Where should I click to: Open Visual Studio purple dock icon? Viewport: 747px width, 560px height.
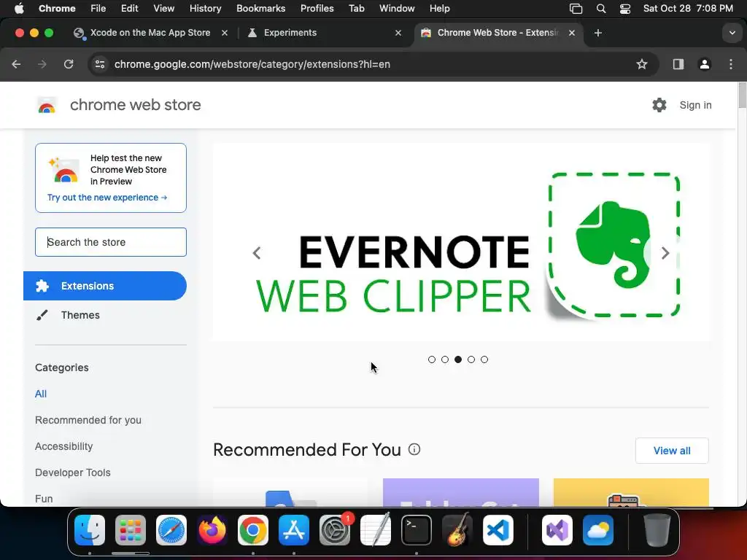click(557, 530)
